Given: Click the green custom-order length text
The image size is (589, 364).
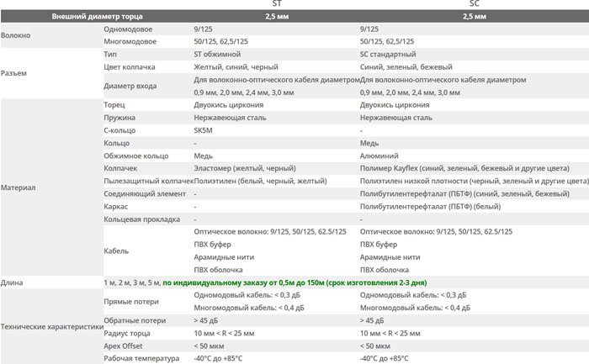Looking at the screenshot, I should tap(294, 282).
